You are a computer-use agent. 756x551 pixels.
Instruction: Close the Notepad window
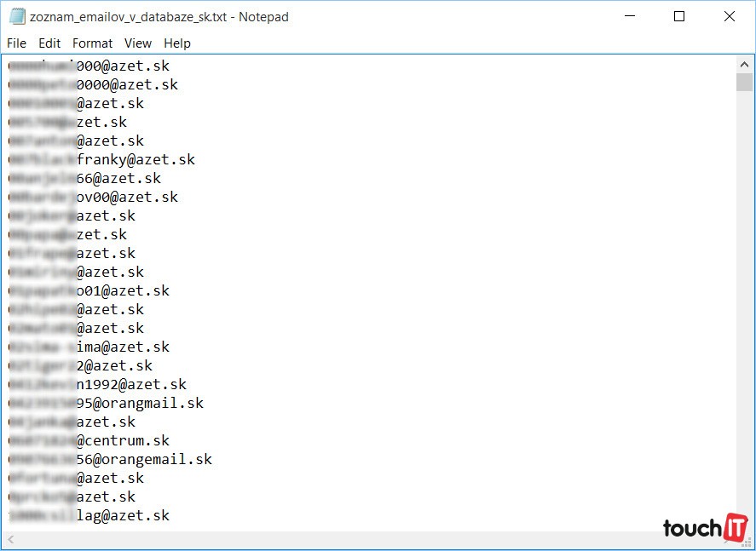point(730,16)
